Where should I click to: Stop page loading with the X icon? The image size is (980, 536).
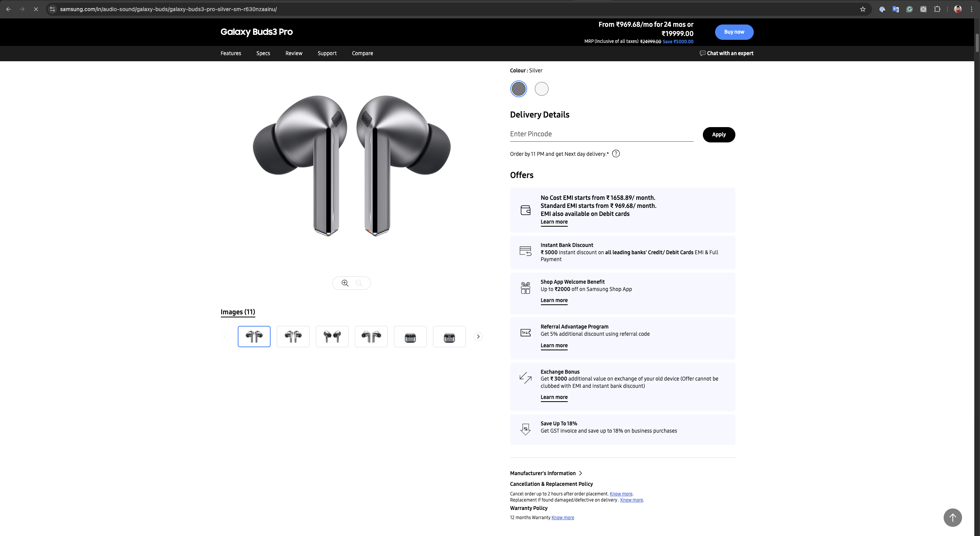(36, 9)
